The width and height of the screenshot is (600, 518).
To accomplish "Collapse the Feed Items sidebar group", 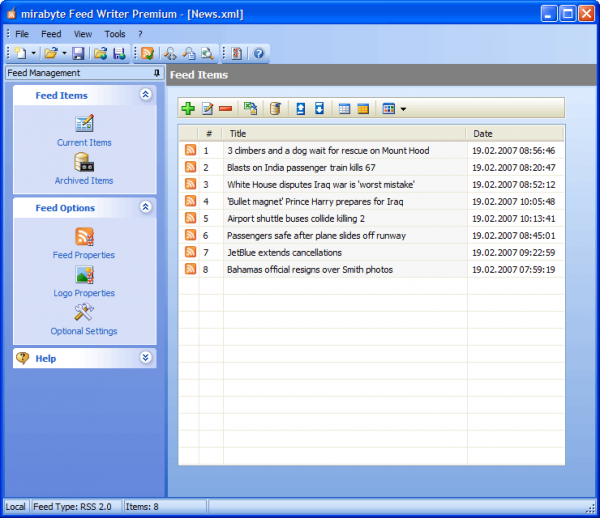I will (x=145, y=94).
